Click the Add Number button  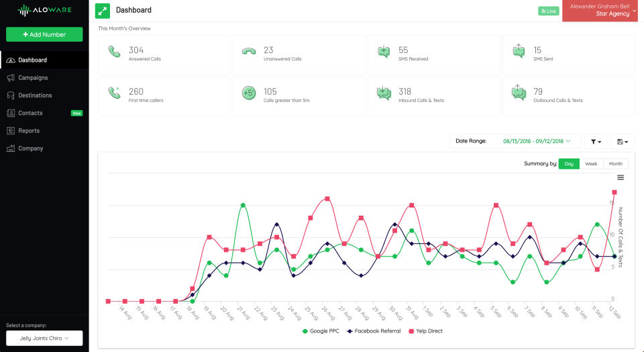point(44,34)
